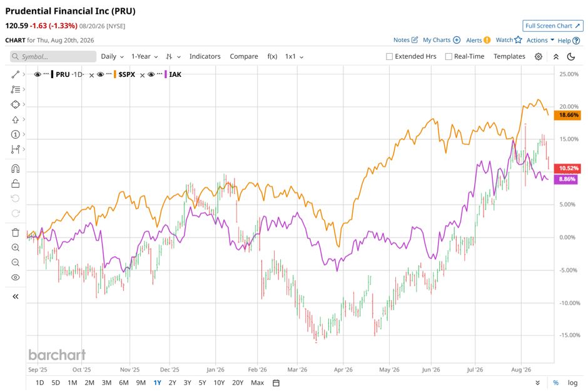This screenshot has width=588, height=392.
Task: Open Indicators menu
Action: coord(205,57)
